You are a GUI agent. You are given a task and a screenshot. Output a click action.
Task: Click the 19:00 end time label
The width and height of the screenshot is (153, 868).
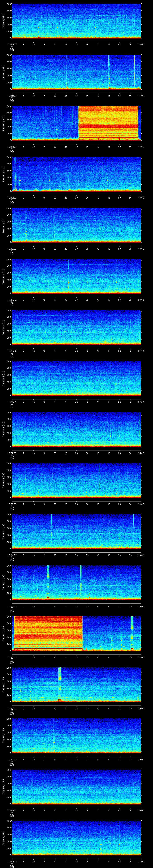tap(141, 249)
